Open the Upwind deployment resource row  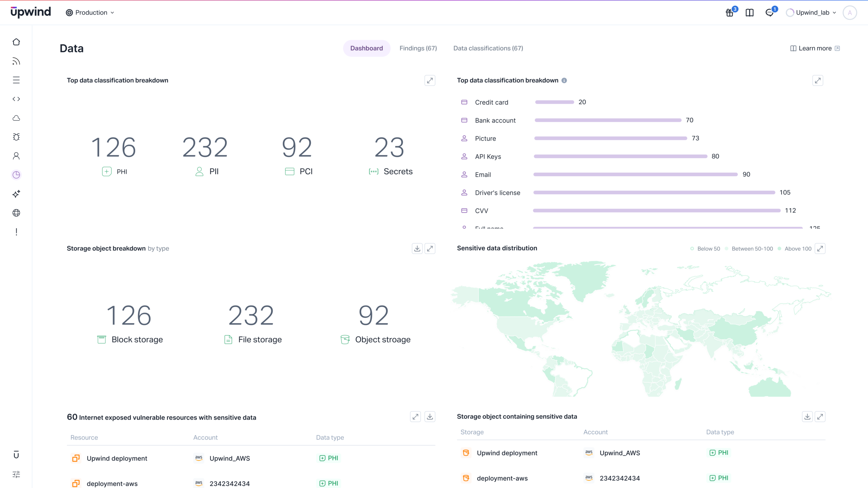click(x=117, y=458)
